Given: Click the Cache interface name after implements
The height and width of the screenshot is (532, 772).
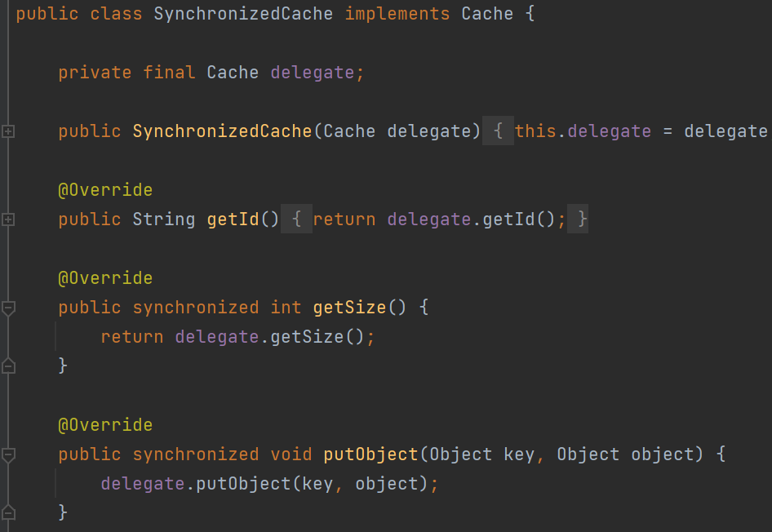Looking at the screenshot, I should click(x=487, y=14).
